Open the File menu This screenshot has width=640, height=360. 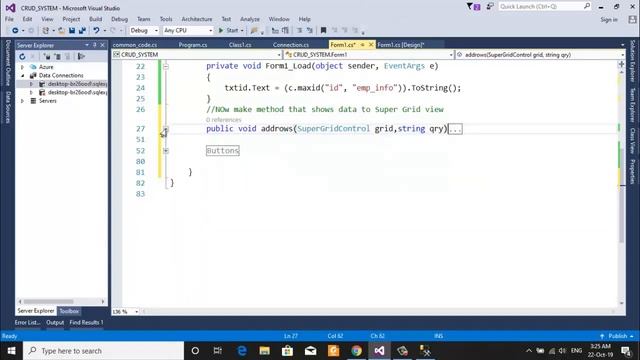coord(9,19)
